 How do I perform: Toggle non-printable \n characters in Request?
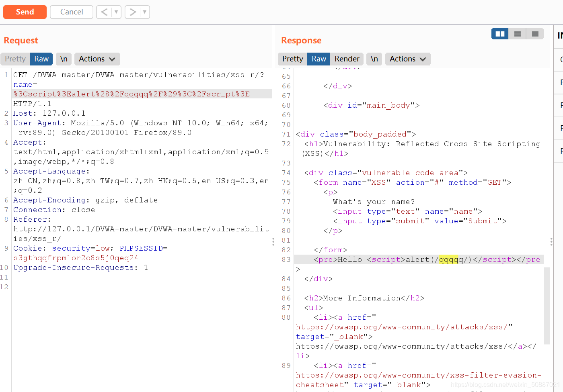[x=64, y=59]
